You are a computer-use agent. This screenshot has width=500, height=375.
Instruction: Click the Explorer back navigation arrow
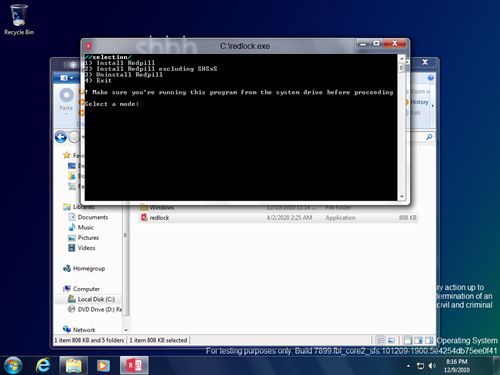61,137
